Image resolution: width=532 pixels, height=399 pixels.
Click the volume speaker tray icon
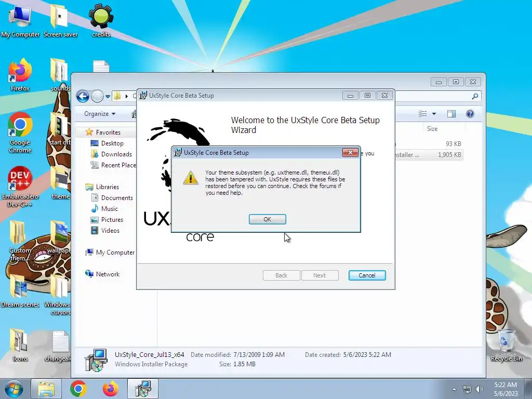click(480, 389)
